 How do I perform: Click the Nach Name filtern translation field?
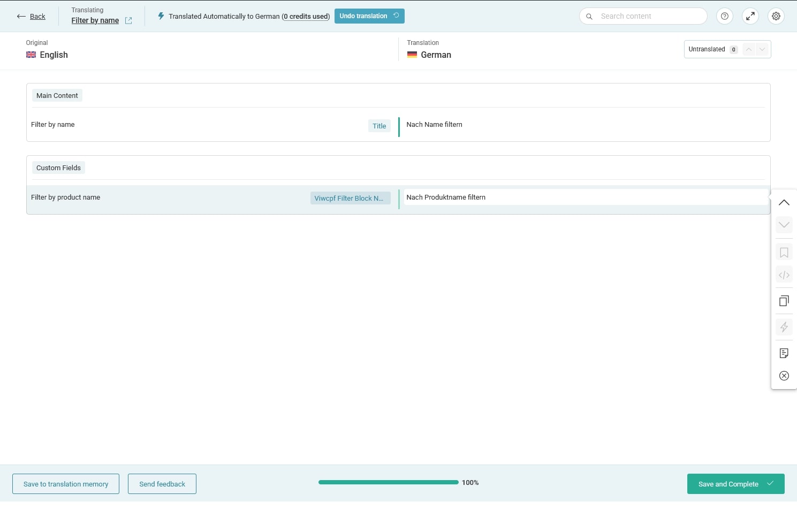(x=583, y=125)
